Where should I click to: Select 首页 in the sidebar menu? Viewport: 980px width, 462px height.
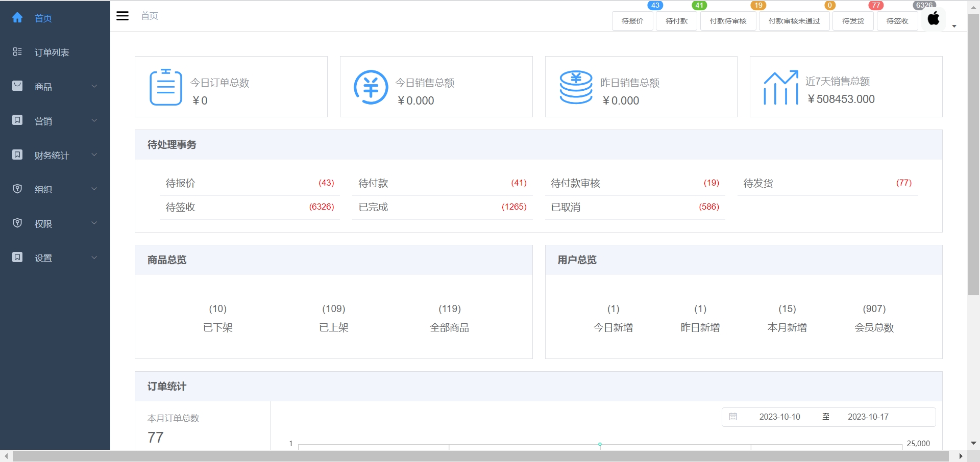(55, 18)
